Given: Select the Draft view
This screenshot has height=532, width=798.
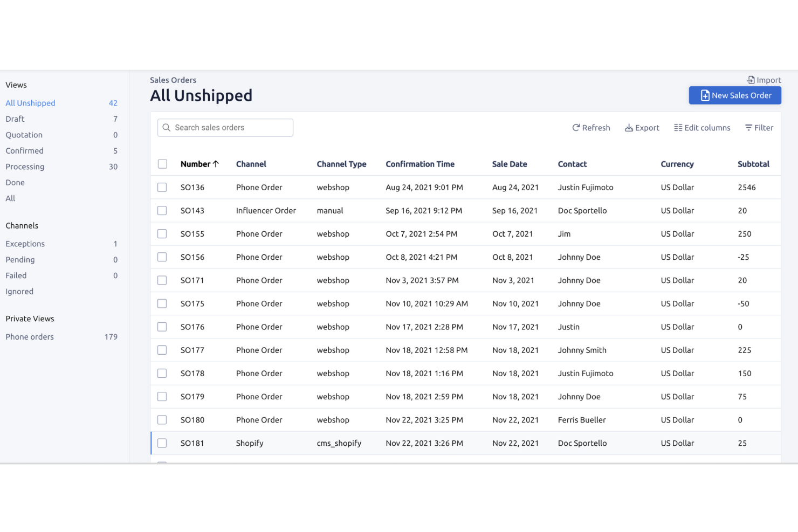Looking at the screenshot, I should (x=15, y=119).
